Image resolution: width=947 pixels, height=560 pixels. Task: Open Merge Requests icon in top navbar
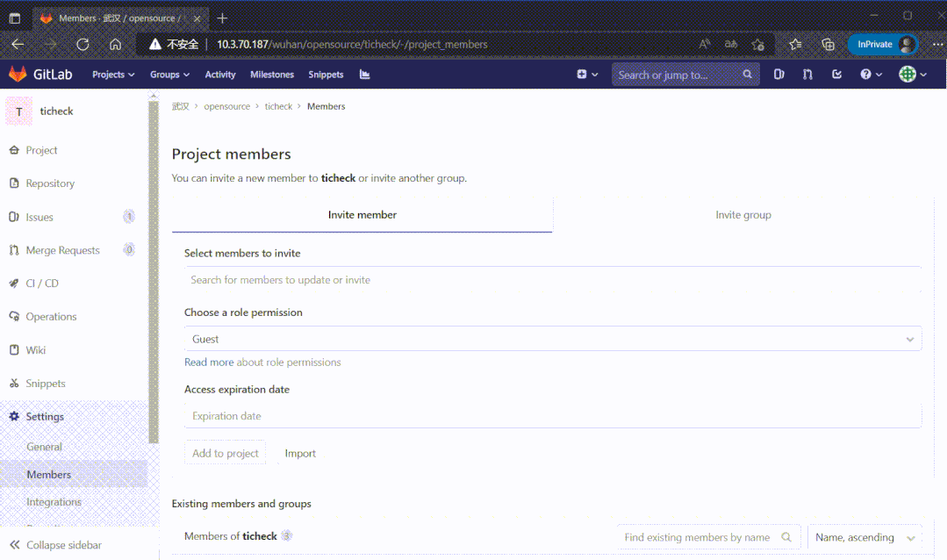point(807,75)
